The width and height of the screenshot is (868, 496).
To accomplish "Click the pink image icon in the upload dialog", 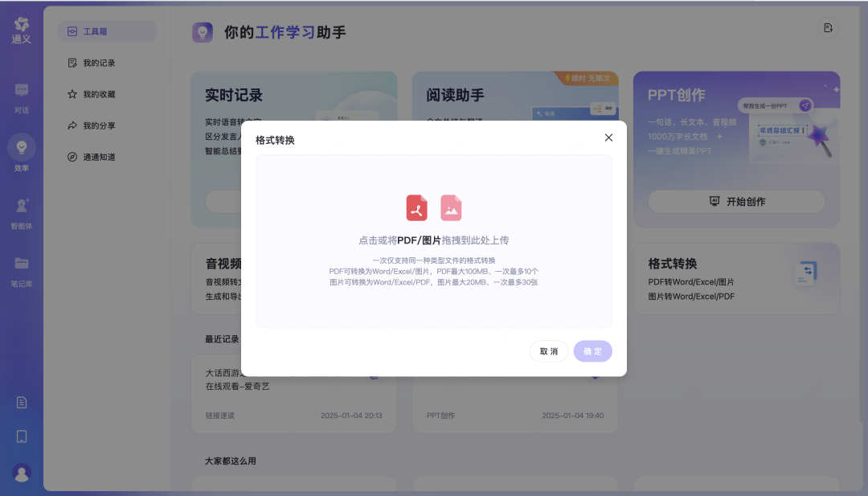I will click(x=451, y=207).
